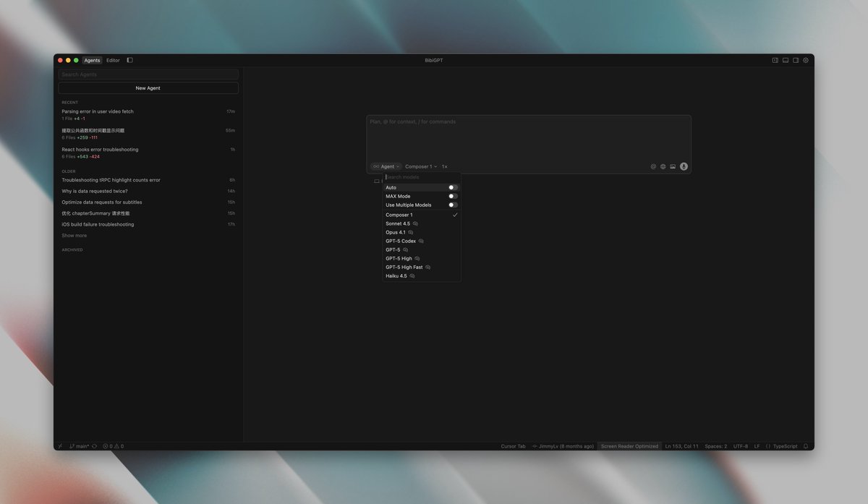
Task: Click Show more to reveal older agents
Action: pyautogui.click(x=74, y=234)
